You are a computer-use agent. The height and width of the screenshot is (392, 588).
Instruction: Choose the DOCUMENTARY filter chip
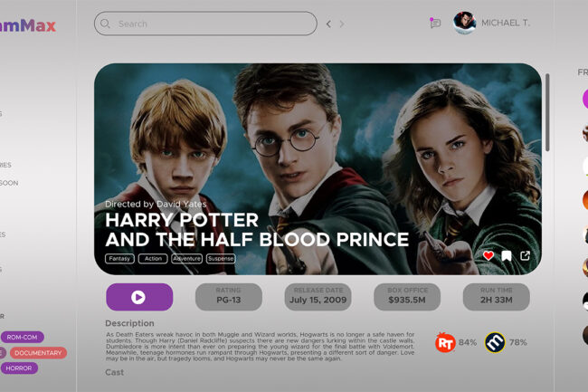38,352
